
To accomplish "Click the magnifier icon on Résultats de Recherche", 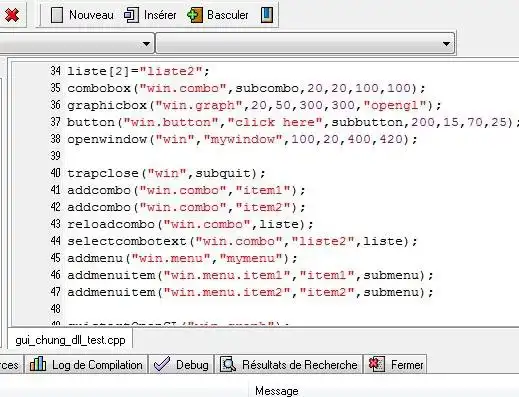I will (228, 364).
